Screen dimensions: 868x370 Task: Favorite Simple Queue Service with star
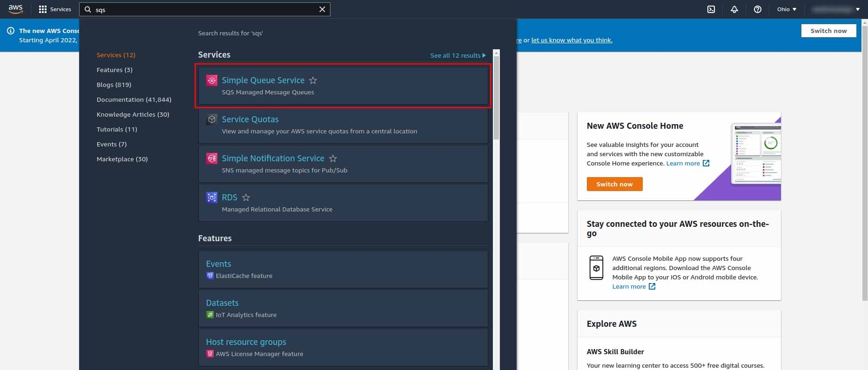tap(313, 80)
